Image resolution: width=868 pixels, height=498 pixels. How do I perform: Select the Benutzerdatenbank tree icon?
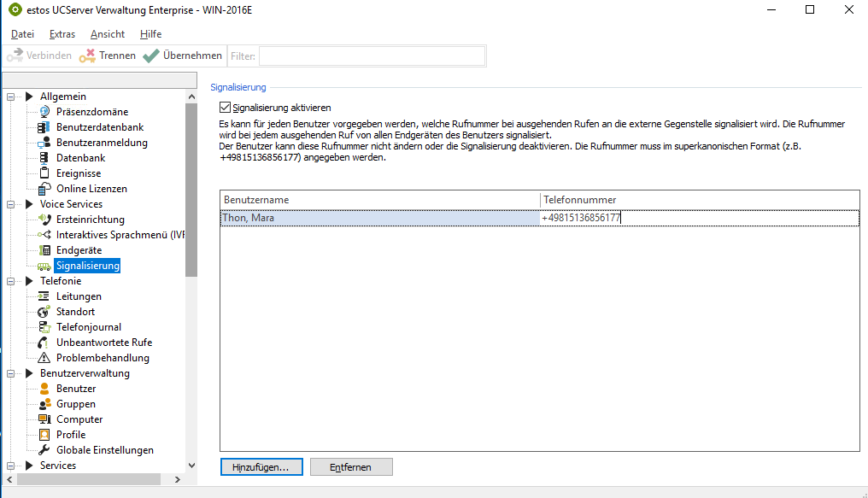click(45, 127)
